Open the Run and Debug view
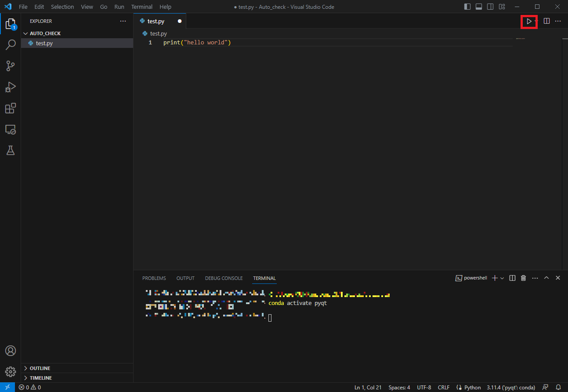Screen dimensions: 568x392 pos(11,87)
